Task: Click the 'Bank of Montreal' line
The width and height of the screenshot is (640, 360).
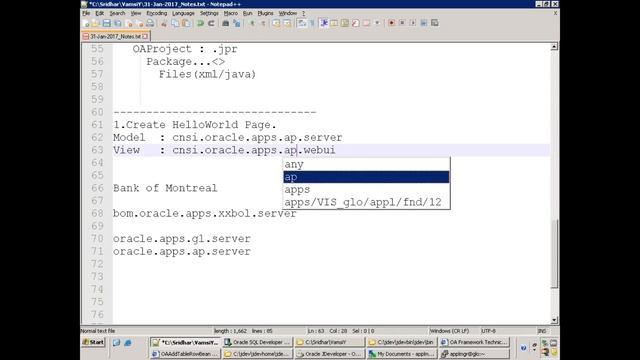Action: point(165,188)
